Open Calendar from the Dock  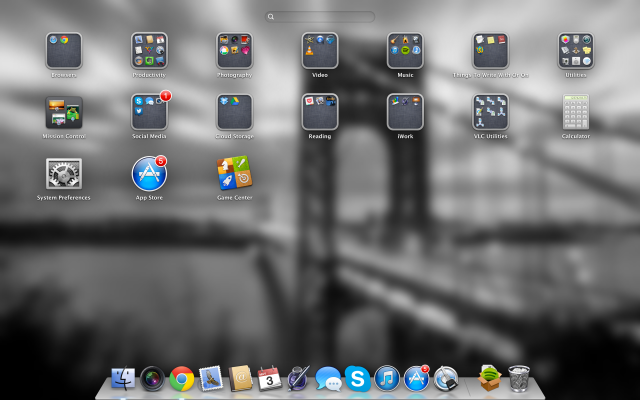(x=270, y=379)
